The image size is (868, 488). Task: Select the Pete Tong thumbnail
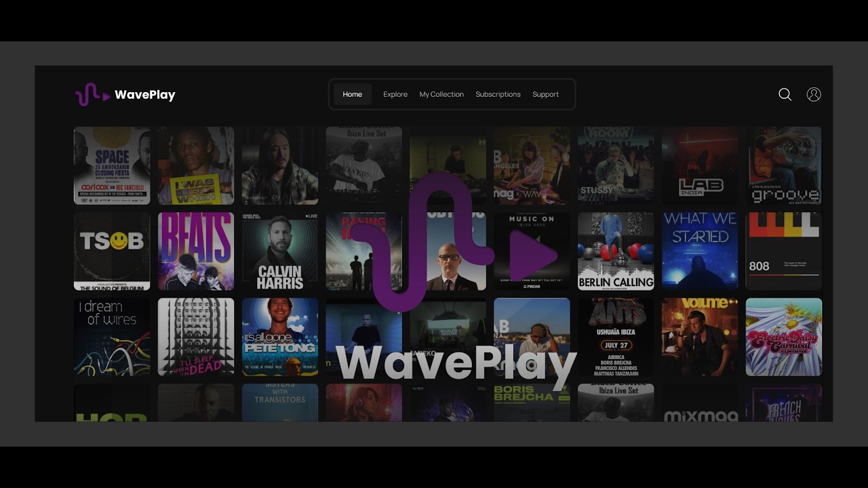pos(280,337)
